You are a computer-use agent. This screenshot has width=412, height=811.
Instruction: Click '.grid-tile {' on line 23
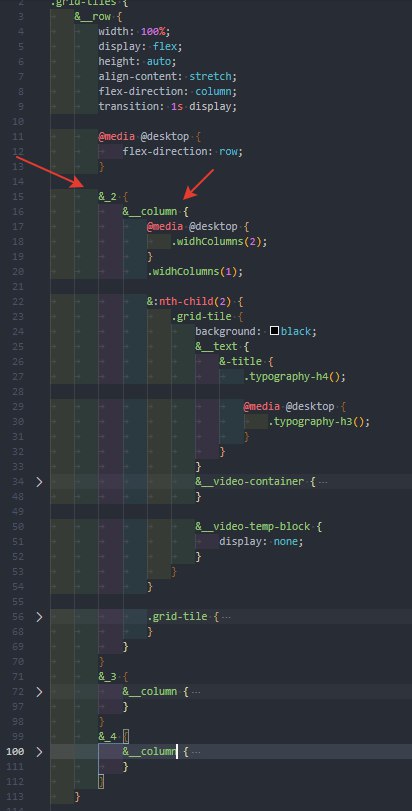coord(207,317)
